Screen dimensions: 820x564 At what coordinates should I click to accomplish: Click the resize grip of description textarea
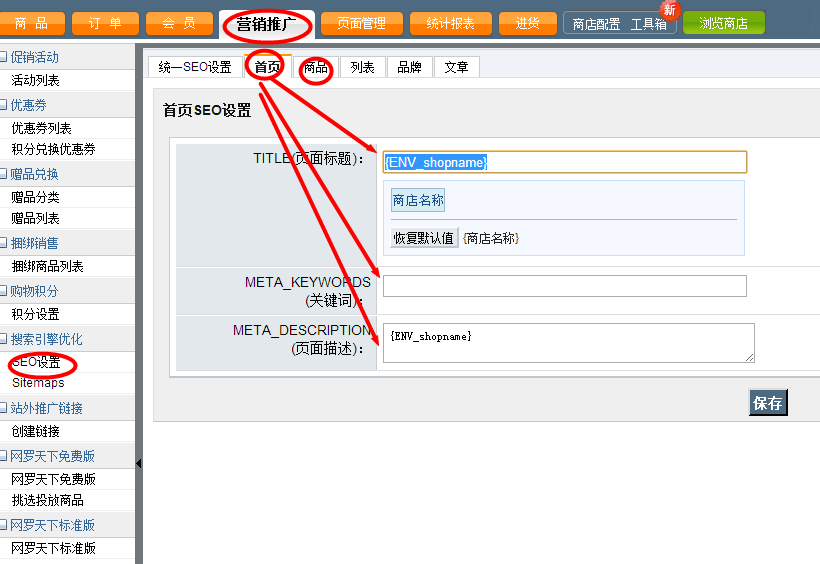coord(749,358)
